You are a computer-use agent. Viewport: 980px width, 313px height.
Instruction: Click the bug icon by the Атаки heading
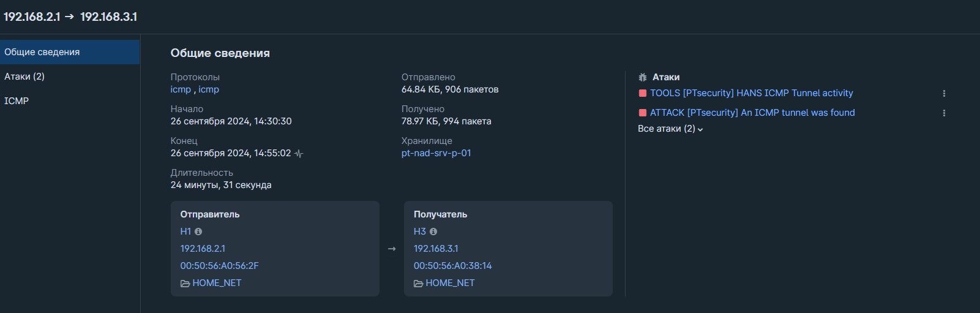[x=642, y=77]
